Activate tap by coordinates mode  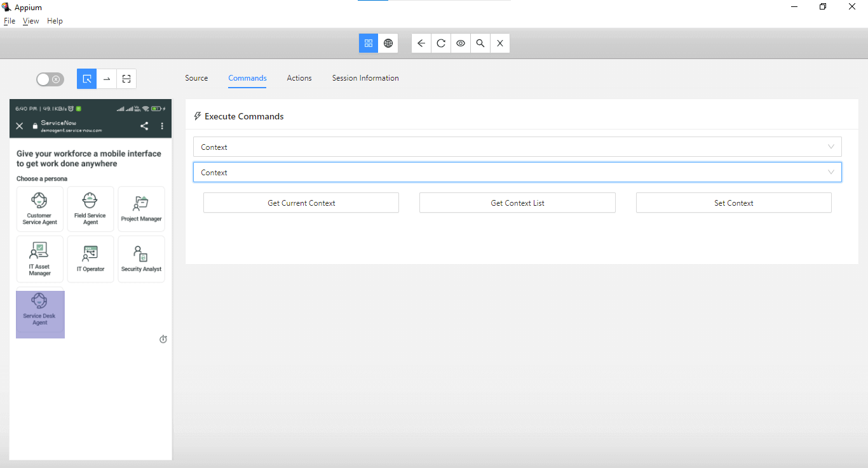click(x=126, y=79)
